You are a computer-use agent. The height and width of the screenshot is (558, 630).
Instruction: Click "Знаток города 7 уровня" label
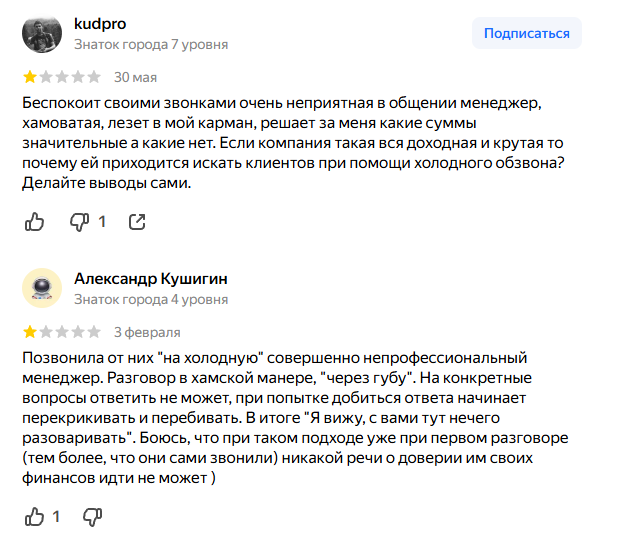[x=151, y=45]
